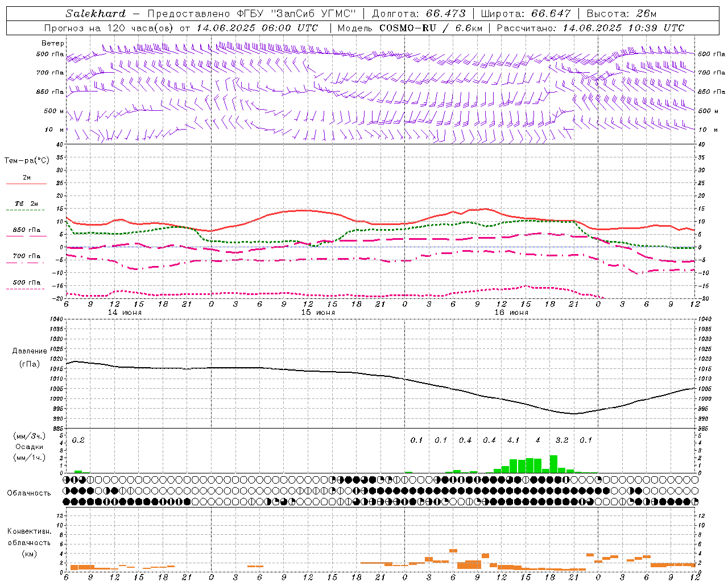The width and height of the screenshot is (728, 582).
Task: Click the model label COSMO-RU / 6.6км
Action: [431, 28]
